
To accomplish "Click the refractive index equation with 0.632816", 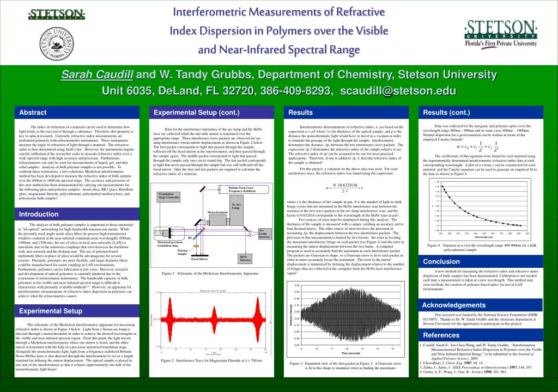I will click(x=344, y=188).
